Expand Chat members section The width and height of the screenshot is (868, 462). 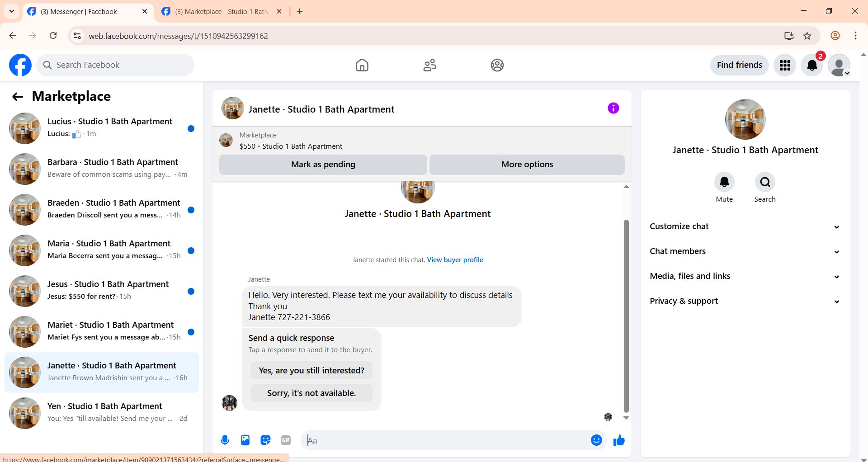(x=745, y=251)
